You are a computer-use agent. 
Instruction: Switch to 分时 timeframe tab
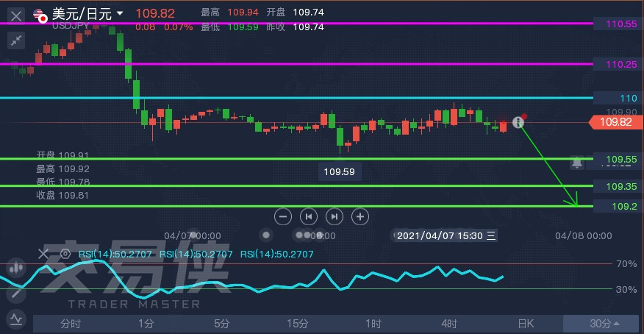click(x=71, y=324)
